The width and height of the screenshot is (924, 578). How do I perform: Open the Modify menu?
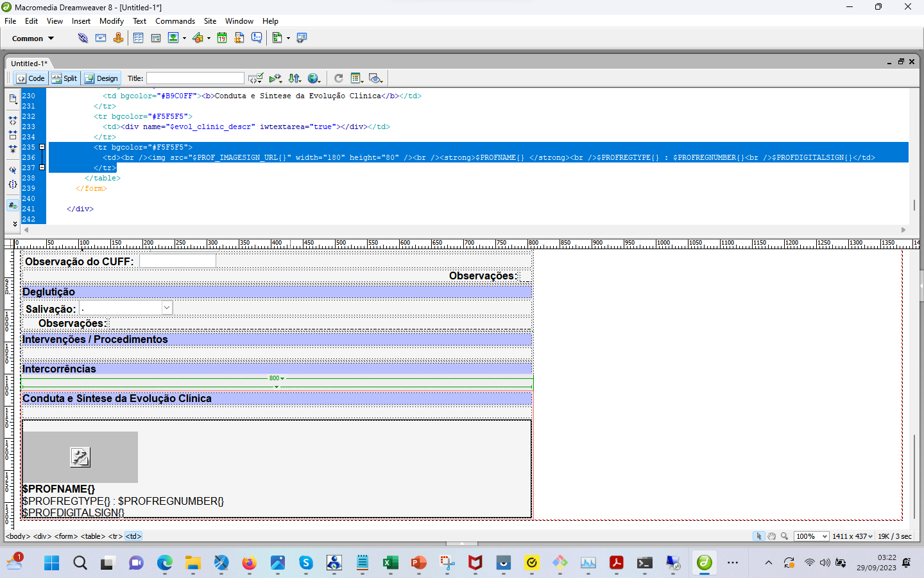point(112,21)
